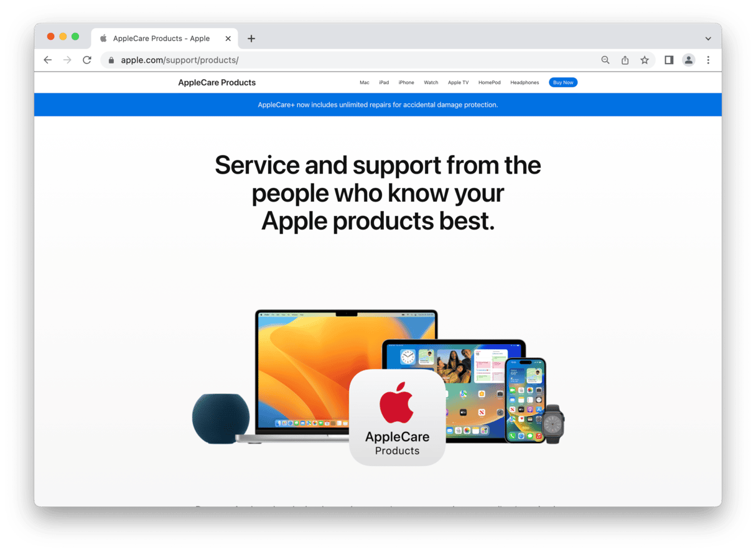Close the AppleCare Products tab
Screen dimensions: 756x552
(x=228, y=39)
